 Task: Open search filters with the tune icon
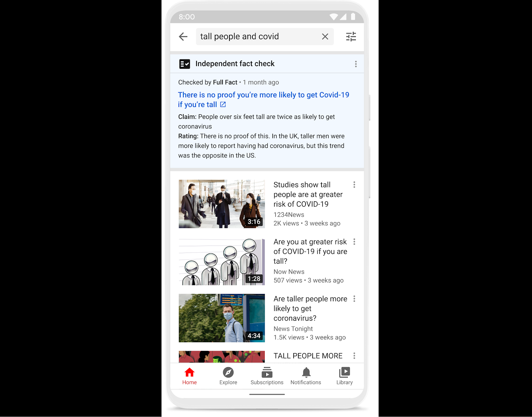pos(351,37)
